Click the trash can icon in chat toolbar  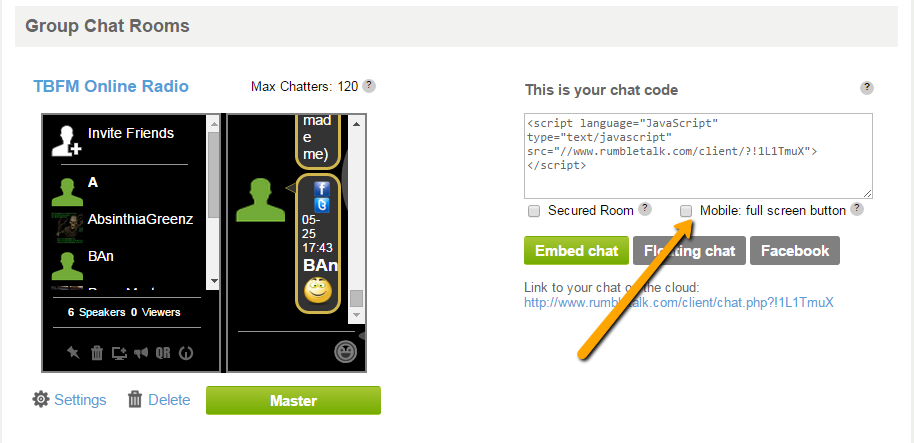point(97,353)
